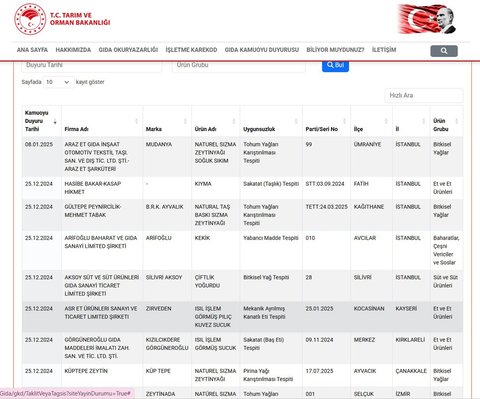Sort table by Ürün Grubu column
This screenshot has height=399, width=480.
(457, 121)
